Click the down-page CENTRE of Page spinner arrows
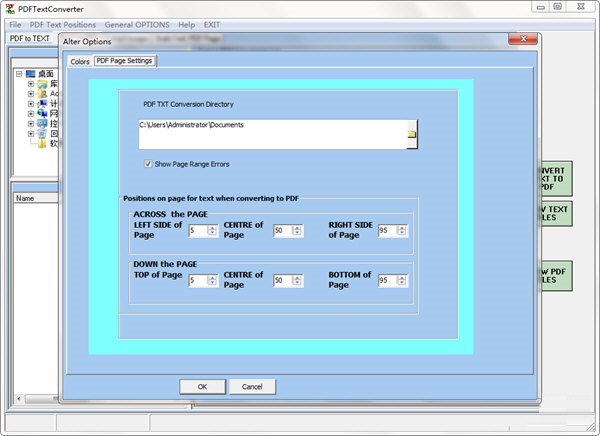 297,280
